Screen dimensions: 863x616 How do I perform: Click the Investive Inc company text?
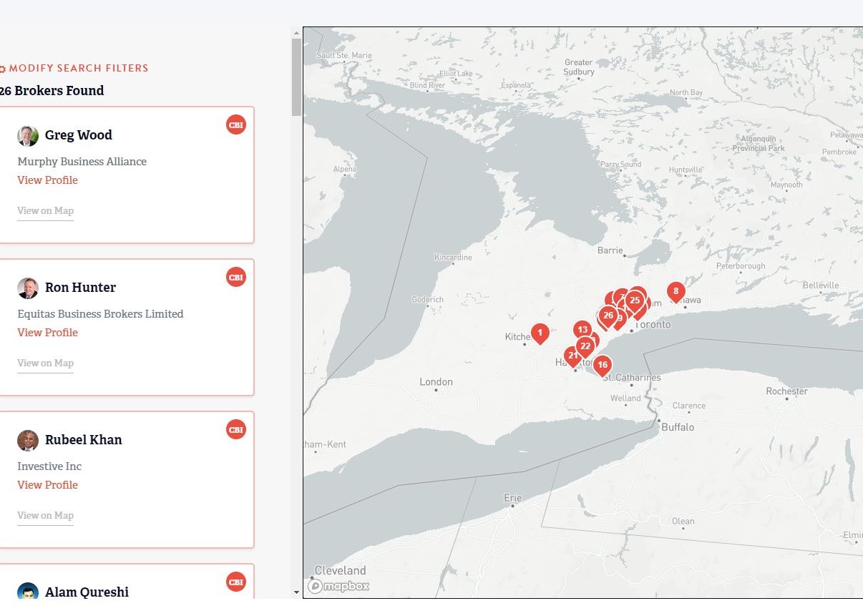[49, 466]
